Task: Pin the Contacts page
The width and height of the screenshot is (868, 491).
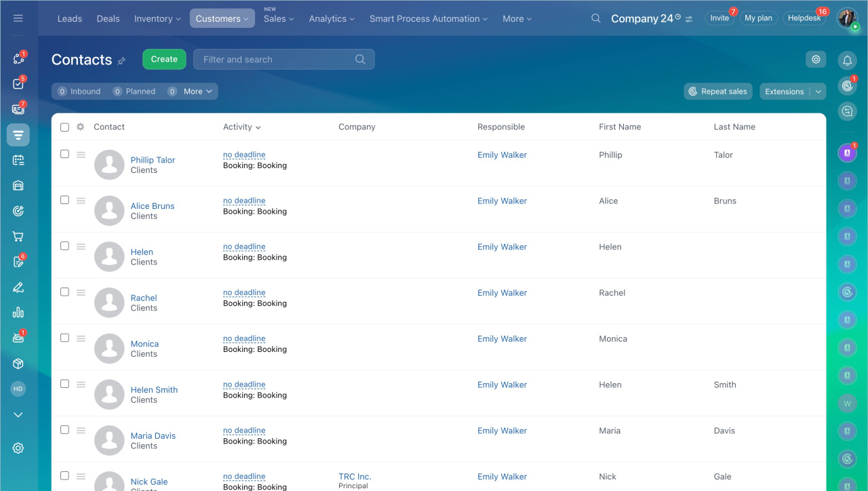Action: (121, 61)
